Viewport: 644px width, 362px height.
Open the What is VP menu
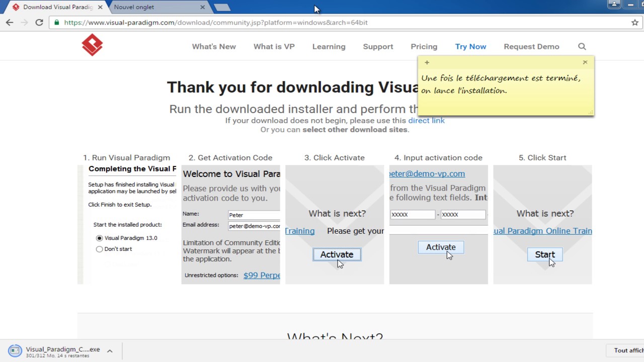point(274,46)
